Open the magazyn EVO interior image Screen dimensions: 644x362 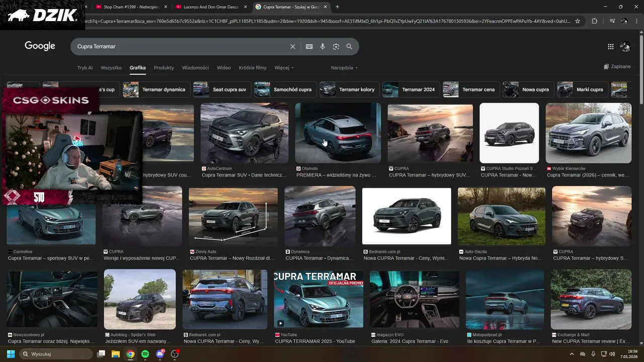tap(415, 299)
